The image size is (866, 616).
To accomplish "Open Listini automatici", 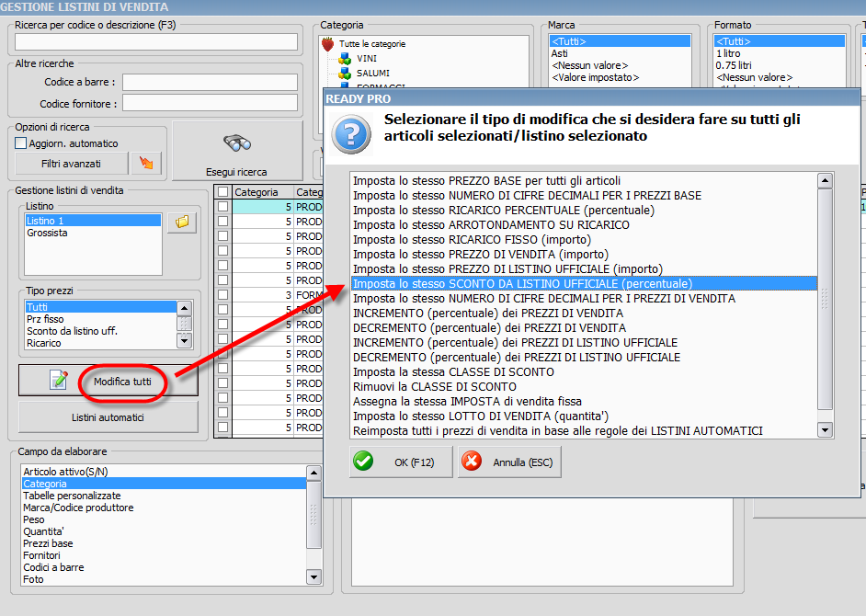I will (x=108, y=417).
